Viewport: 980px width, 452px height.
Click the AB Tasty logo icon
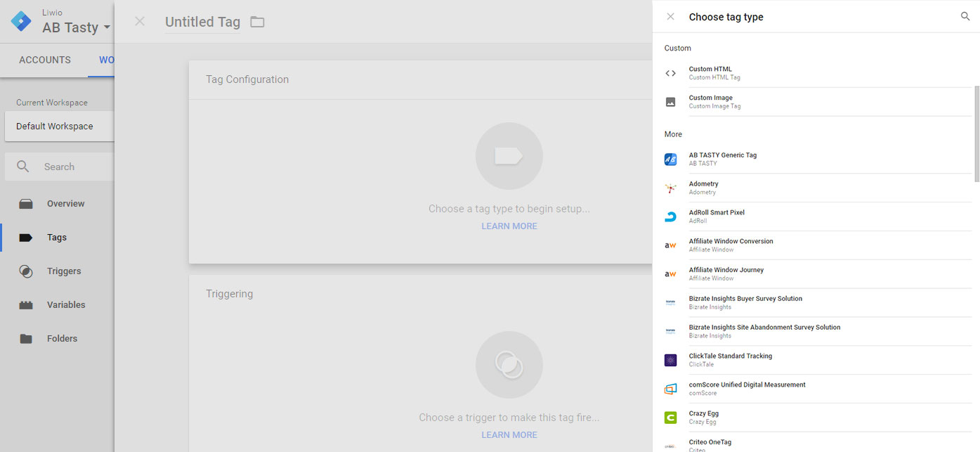(x=671, y=160)
